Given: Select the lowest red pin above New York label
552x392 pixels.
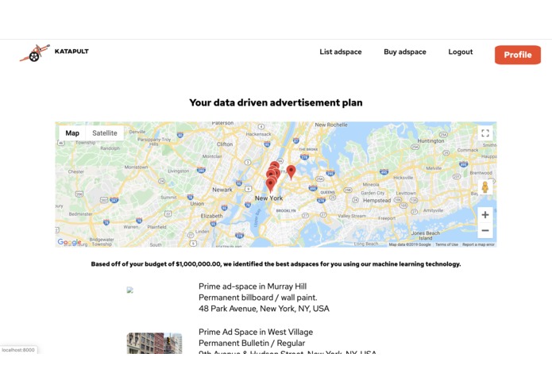Looking at the screenshot, I should click(270, 185).
